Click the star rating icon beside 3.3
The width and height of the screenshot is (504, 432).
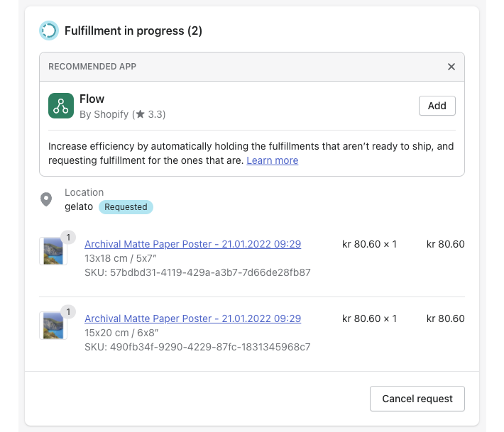click(140, 114)
